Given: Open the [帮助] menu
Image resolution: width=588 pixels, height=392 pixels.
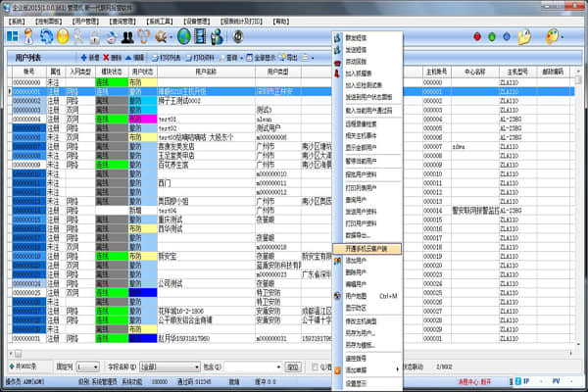Looking at the screenshot, I should click(281, 22).
